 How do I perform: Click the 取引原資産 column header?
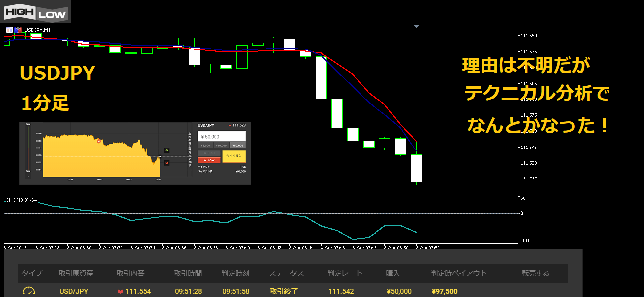tap(76, 273)
